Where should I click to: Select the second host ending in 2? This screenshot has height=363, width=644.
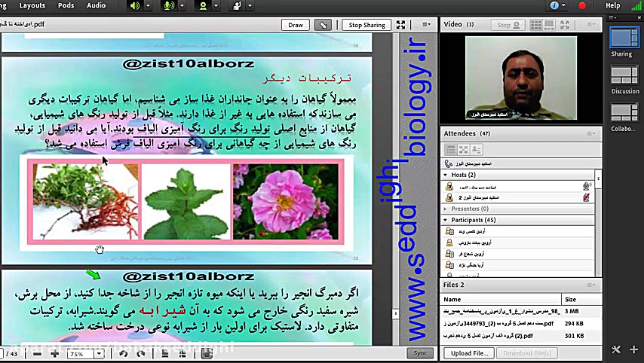(517, 198)
